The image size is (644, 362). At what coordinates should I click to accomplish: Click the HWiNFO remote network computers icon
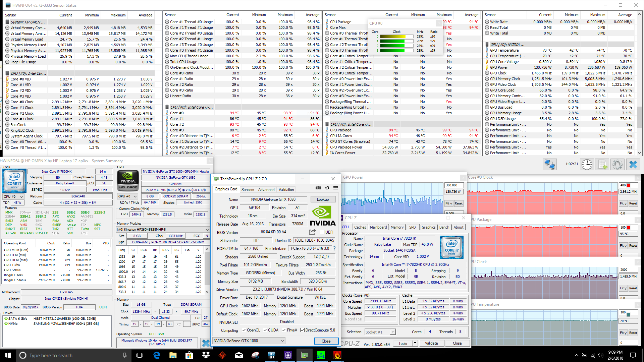pos(550,165)
